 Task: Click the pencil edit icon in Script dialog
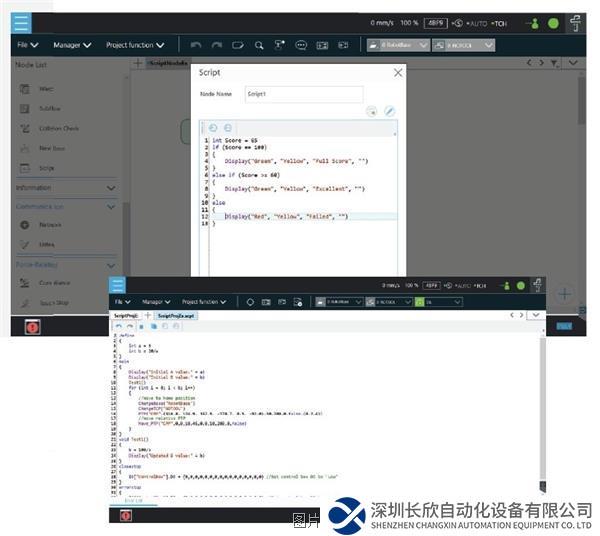click(390, 112)
